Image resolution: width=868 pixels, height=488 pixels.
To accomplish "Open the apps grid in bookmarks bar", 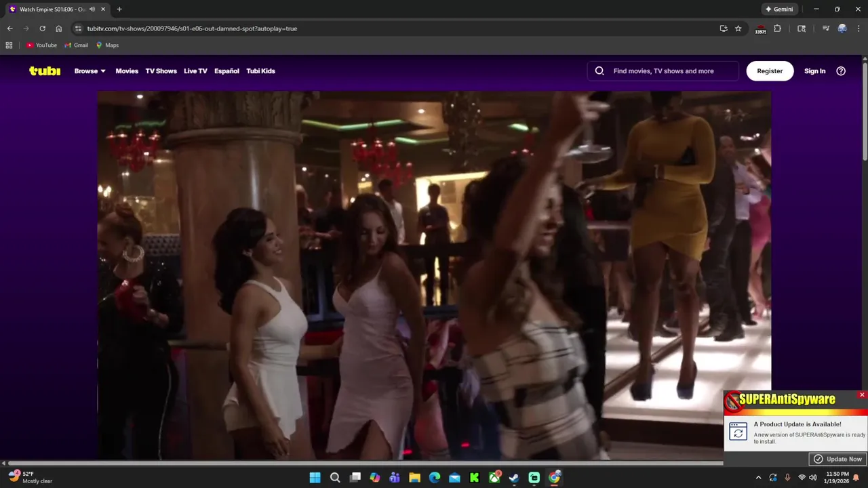I will (9, 45).
